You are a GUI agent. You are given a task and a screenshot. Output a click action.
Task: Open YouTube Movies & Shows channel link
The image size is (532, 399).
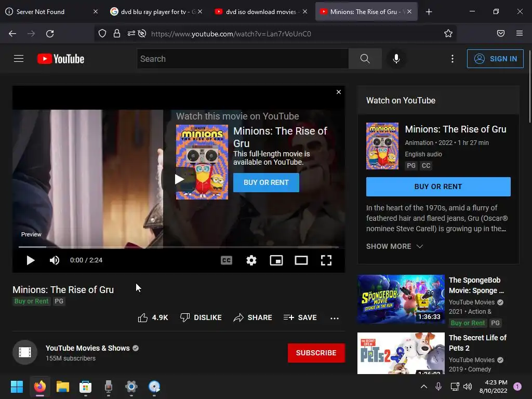pyautogui.click(x=87, y=348)
